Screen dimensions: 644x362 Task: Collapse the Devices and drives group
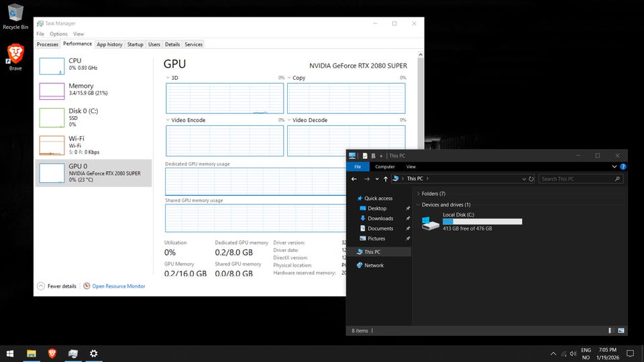tap(418, 205)
